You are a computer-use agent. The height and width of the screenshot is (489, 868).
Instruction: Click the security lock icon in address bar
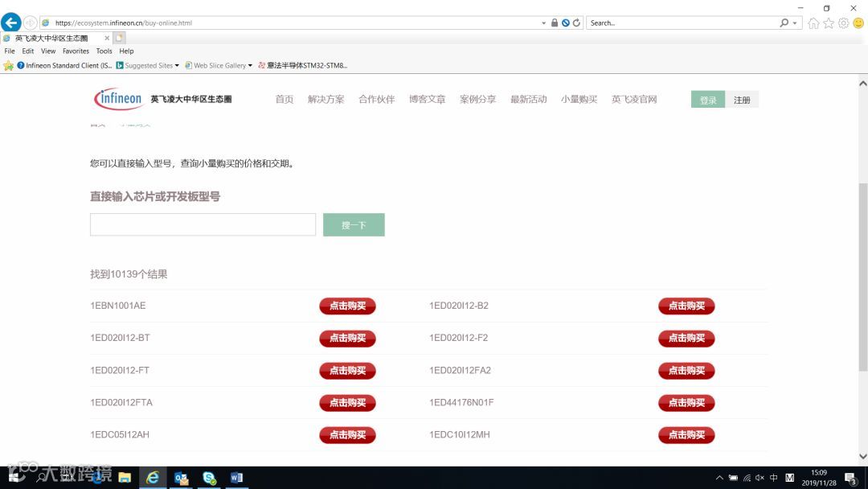(554, 23)
